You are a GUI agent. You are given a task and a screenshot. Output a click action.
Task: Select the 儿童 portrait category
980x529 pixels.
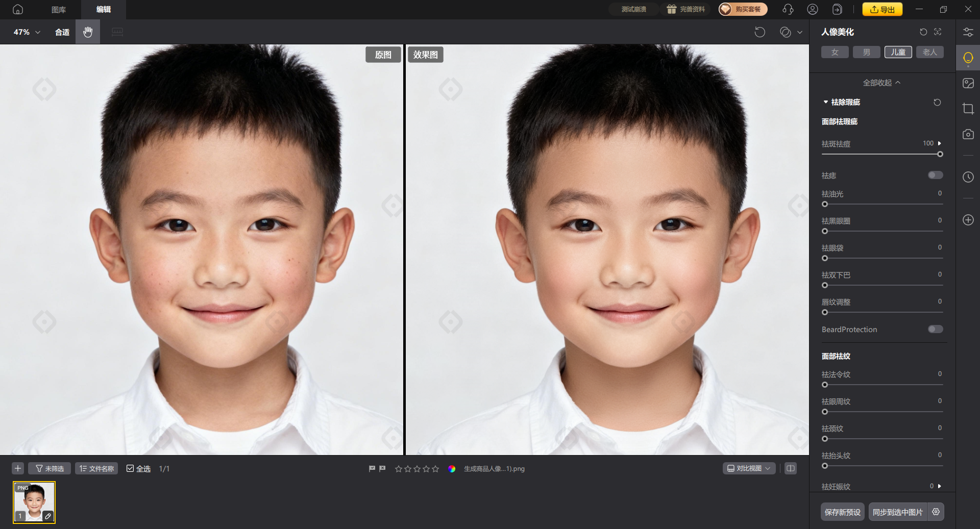(x=898, y=52)
